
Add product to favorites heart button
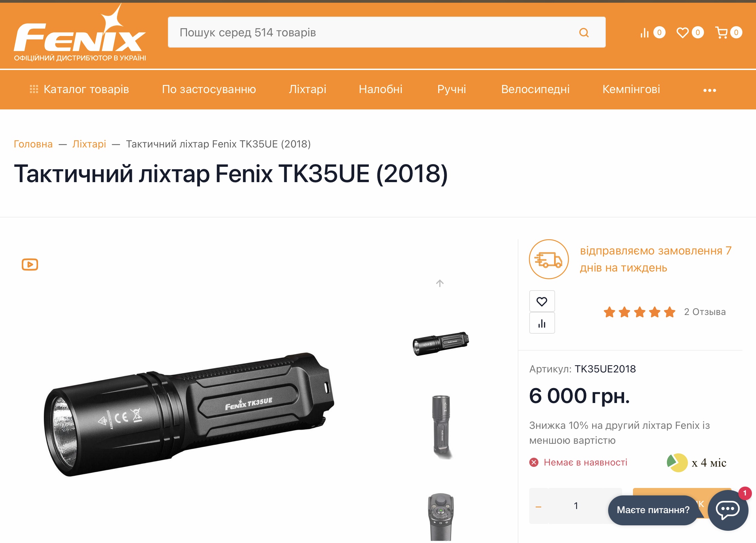pyautogui.click(x=542, y=301)
